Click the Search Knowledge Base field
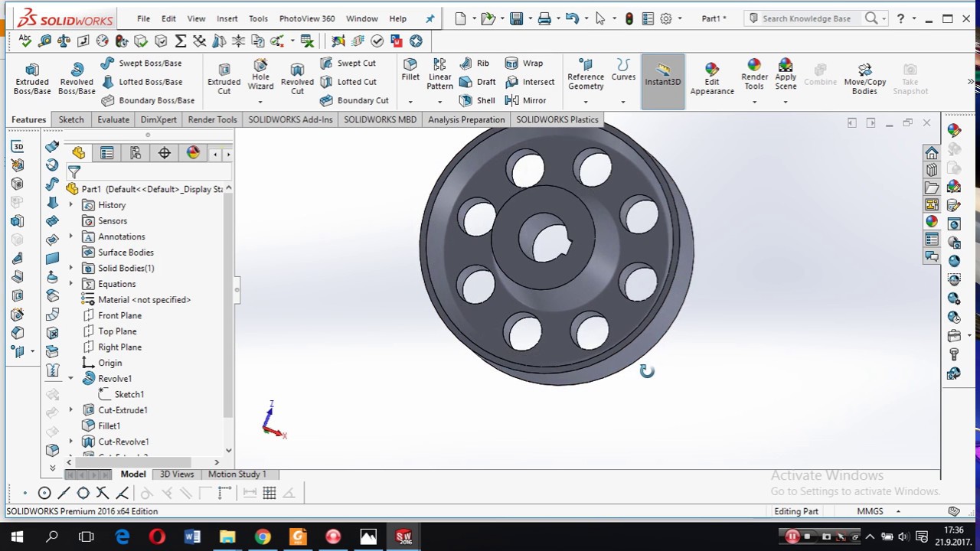 (x=806, y=18)
